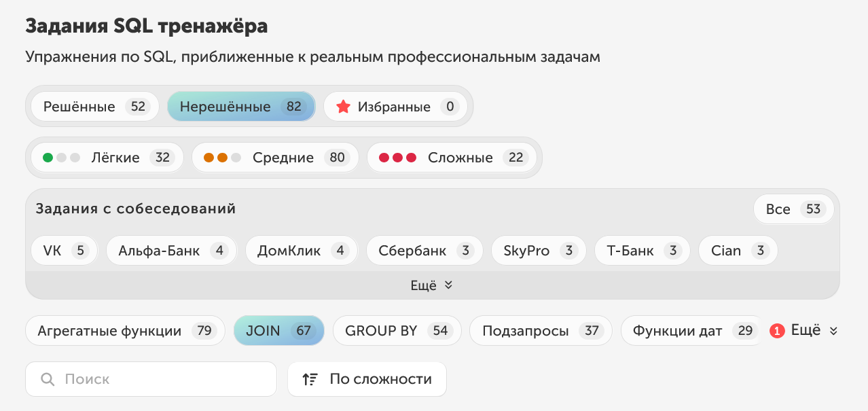This screenshot has height=411, width=868.
Task: Turn off the JOIN topic filter
Action: click(278, 331)
